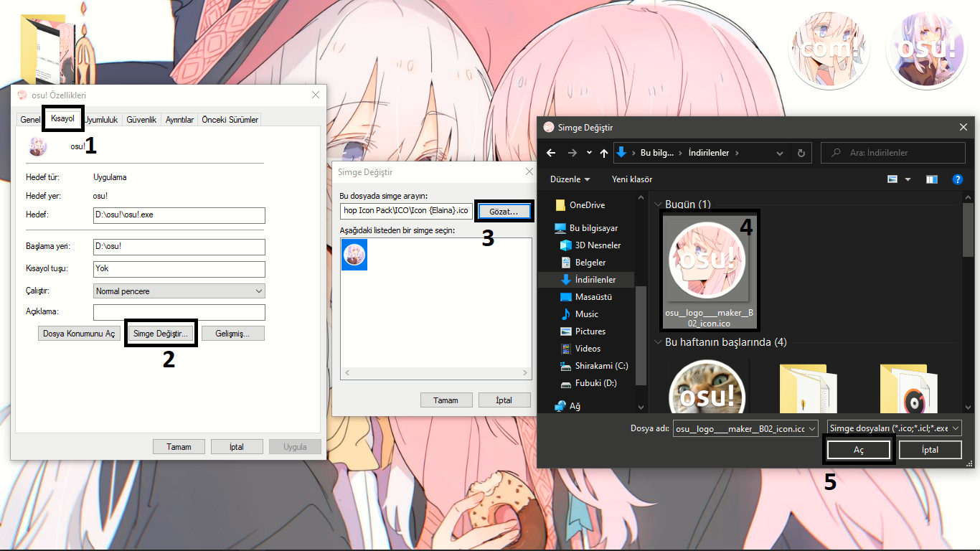The height and width of the screenshot is (551, 980).
Task: Click the view mode icon
Action: [892, 179]
